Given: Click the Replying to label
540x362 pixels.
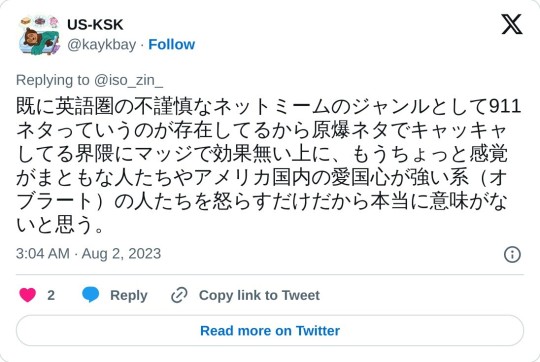Looking at the screenshot, I should tap(53, 80).
